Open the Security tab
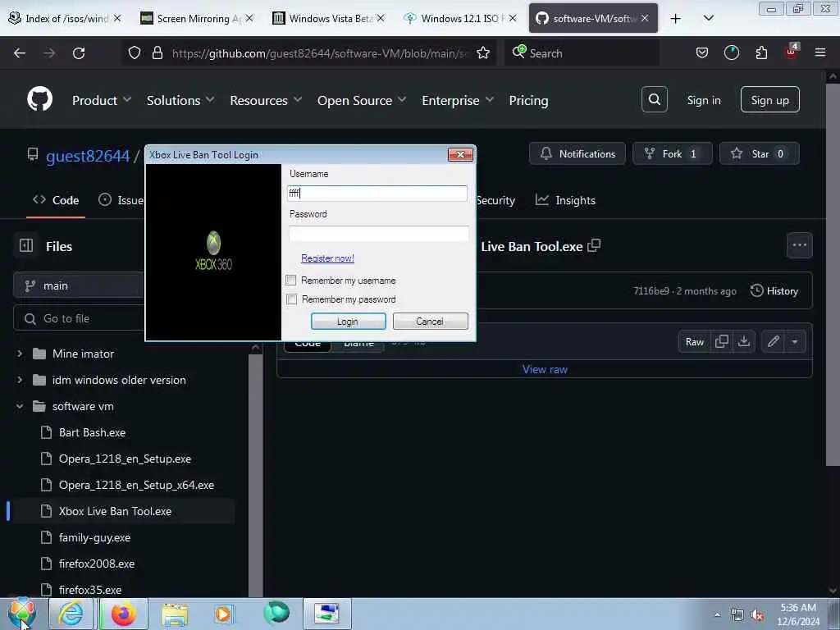Image resolution: width=840 pixels, height=630 pixels. (x=495, y=200)
